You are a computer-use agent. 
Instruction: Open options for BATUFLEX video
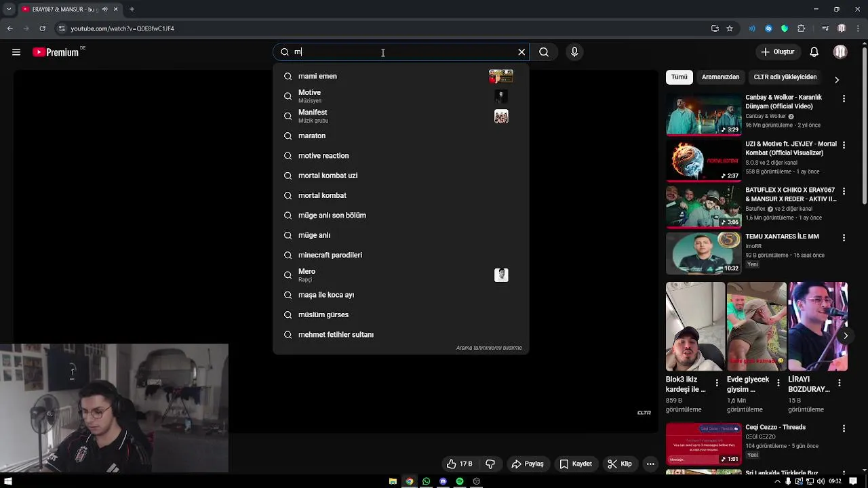pyautogui.click(x=844, y=191)
